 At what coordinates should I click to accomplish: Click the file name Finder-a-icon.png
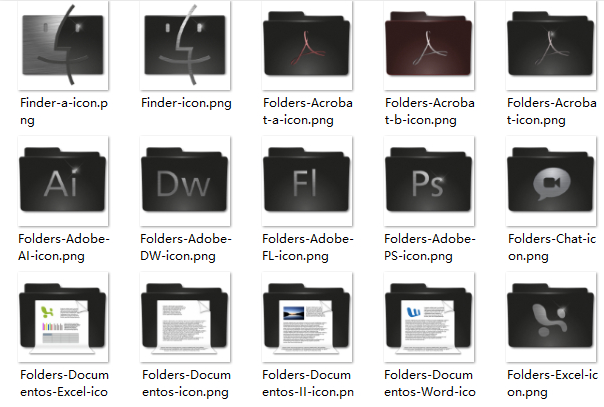tap(64, 111)
